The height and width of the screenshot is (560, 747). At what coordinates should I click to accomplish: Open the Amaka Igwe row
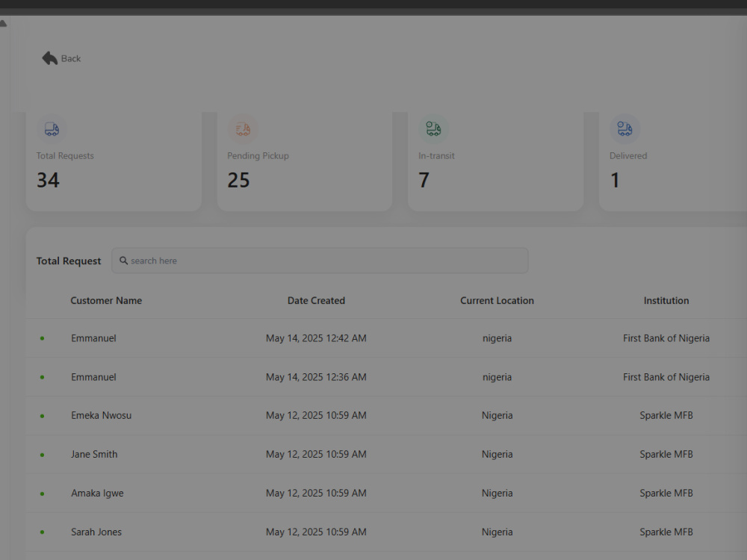(386, 494)
